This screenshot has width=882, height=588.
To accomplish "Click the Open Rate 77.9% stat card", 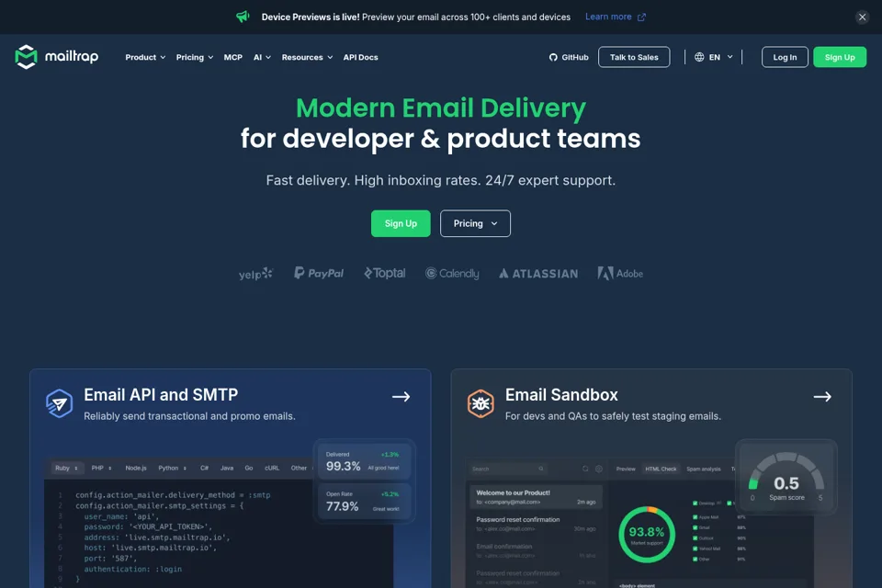I will coord(365,502).
